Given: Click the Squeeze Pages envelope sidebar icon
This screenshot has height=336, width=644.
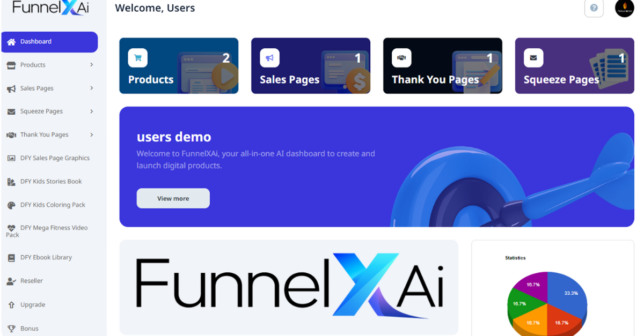Looking at the screenshot, I should (x=11, y=111).
